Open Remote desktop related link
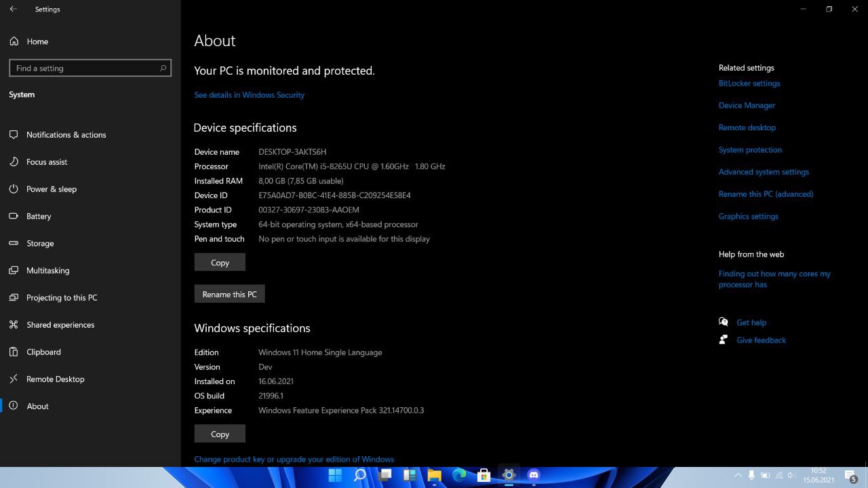 coord(747,128)
